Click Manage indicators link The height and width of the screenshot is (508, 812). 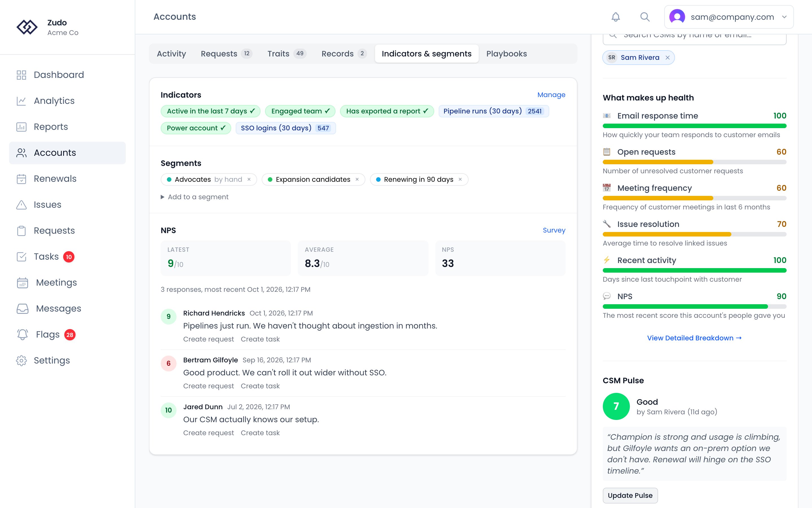551,95
